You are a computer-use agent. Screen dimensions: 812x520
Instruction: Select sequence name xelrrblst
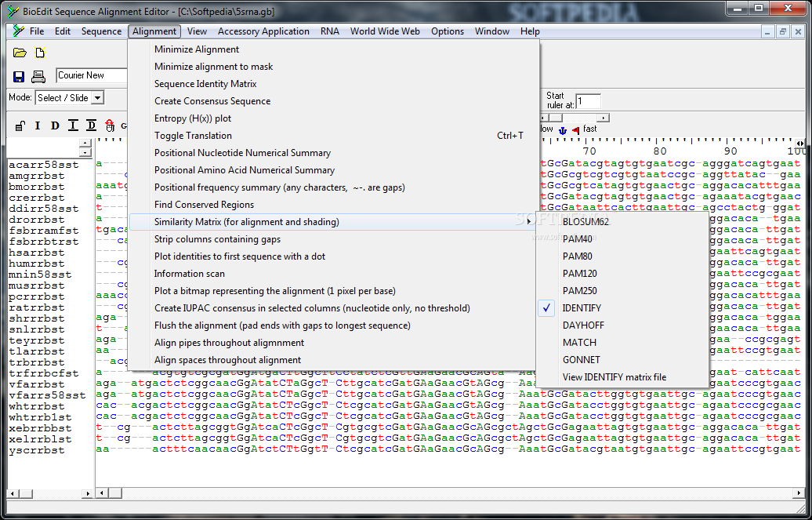[40, 440]
